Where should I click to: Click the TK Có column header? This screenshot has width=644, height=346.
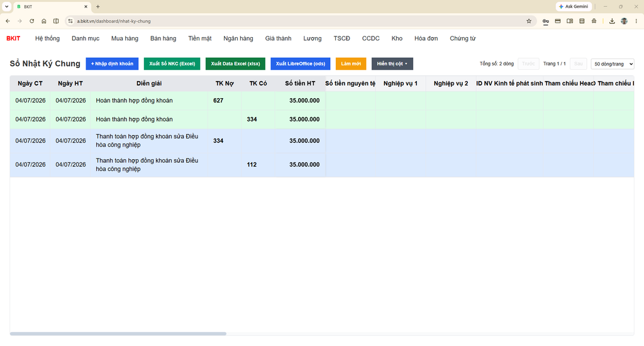point(258,84)
